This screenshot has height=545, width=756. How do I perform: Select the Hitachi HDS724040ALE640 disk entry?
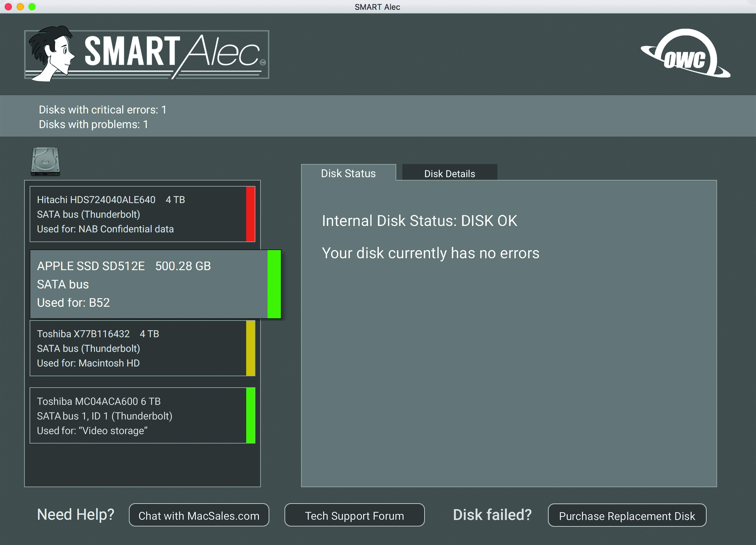click(x=142, y=214)
